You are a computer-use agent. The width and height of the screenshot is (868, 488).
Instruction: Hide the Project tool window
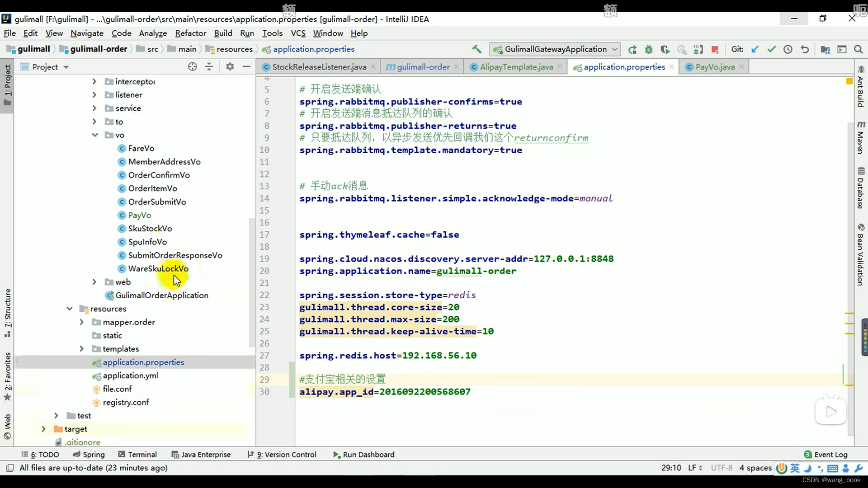click(x=246, y=67)
